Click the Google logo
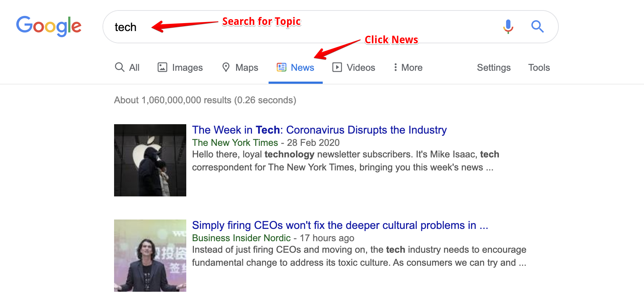 [x=49, y=26]
